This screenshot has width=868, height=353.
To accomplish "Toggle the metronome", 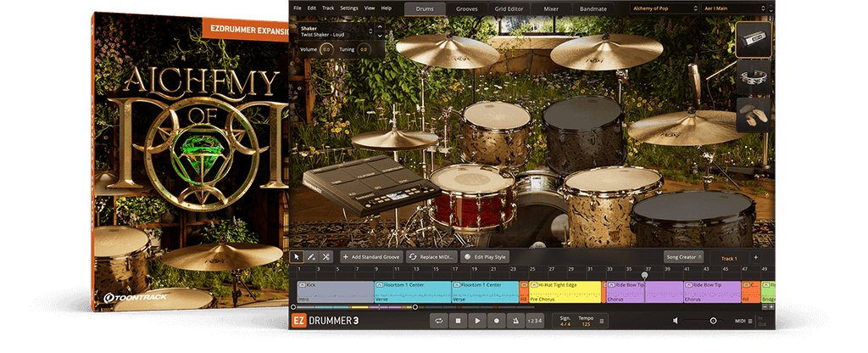I will (x=515, y=320).
